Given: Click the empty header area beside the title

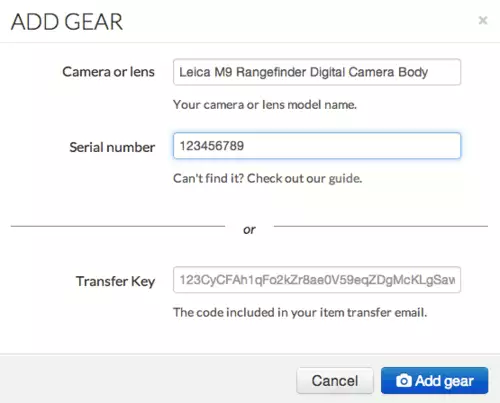Looking at the screenshot, I should pyautogui.click(x=300, y=21).
